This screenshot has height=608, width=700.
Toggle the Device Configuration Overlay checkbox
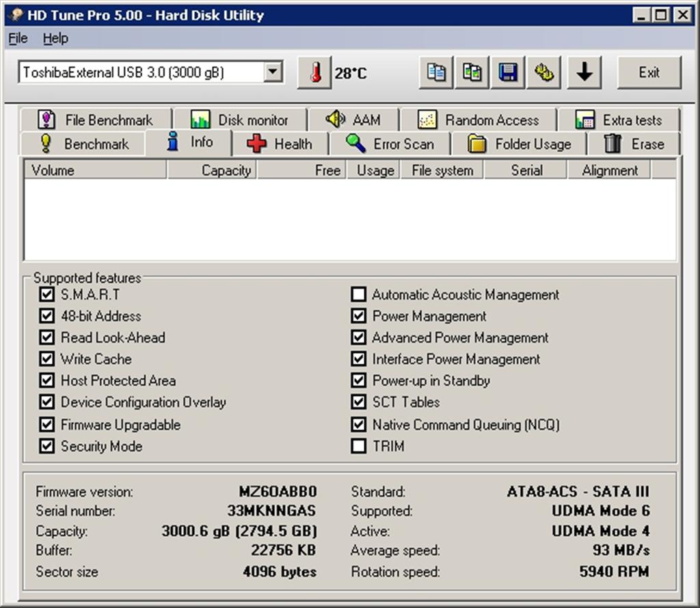[47, 401]
